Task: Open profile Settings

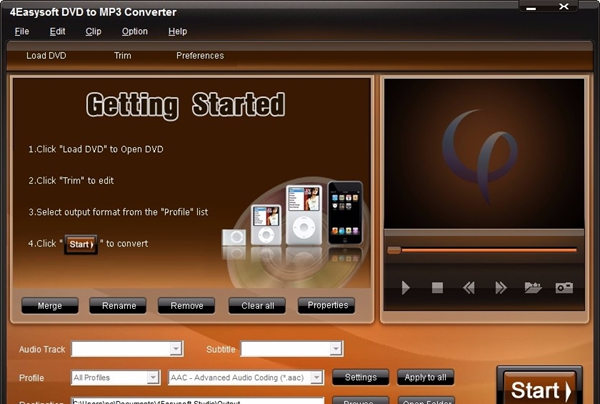Action: coord(360,377)
